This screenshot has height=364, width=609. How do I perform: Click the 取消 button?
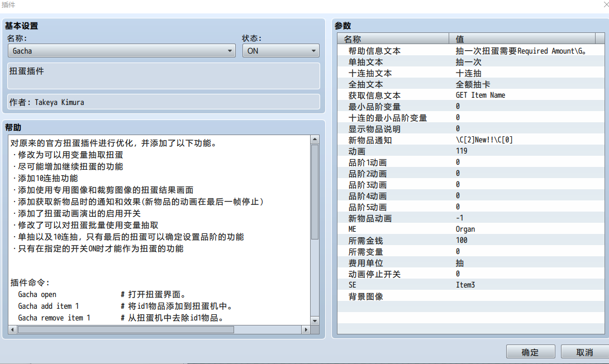point(584,352)
